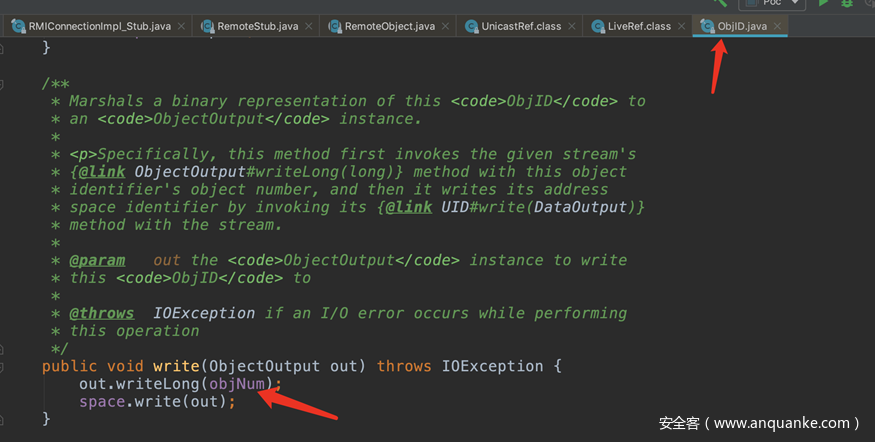
Task: Close the ObjID.java tab
Action: pos(777,26)
